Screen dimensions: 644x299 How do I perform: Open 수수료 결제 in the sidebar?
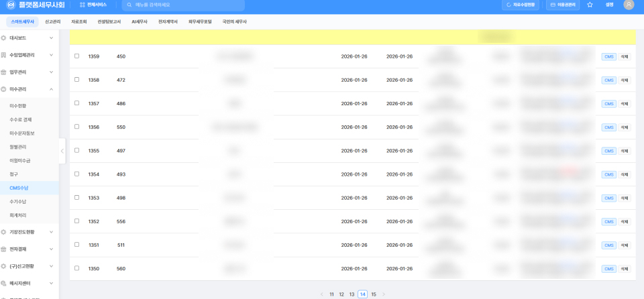[x=21, y=119]
